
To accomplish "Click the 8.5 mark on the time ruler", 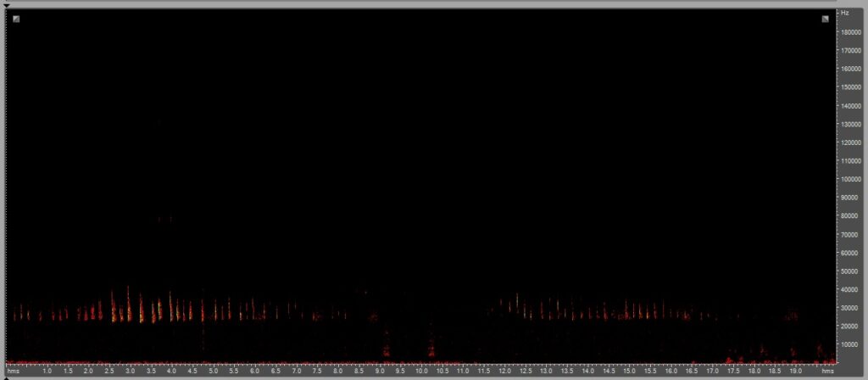I will pos(359,371).
